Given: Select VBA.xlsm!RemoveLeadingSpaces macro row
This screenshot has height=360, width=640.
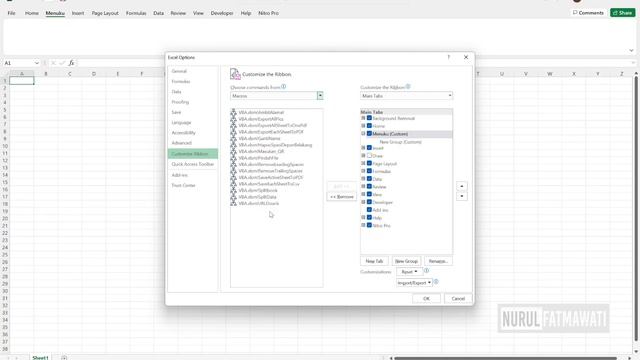Looking at the screenshot, I should click(x=276, y=164).
